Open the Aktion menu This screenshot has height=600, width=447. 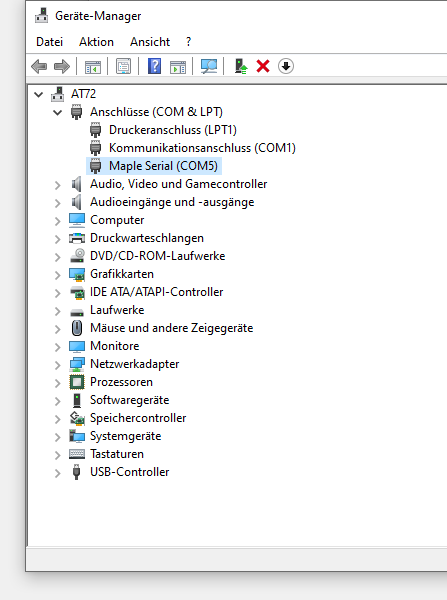(x=96, y=42)
